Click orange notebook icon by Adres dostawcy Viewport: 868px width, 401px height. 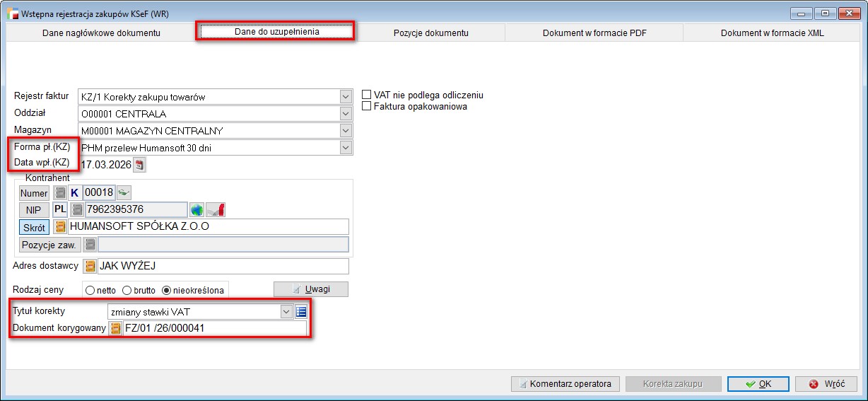pos(90,266)
